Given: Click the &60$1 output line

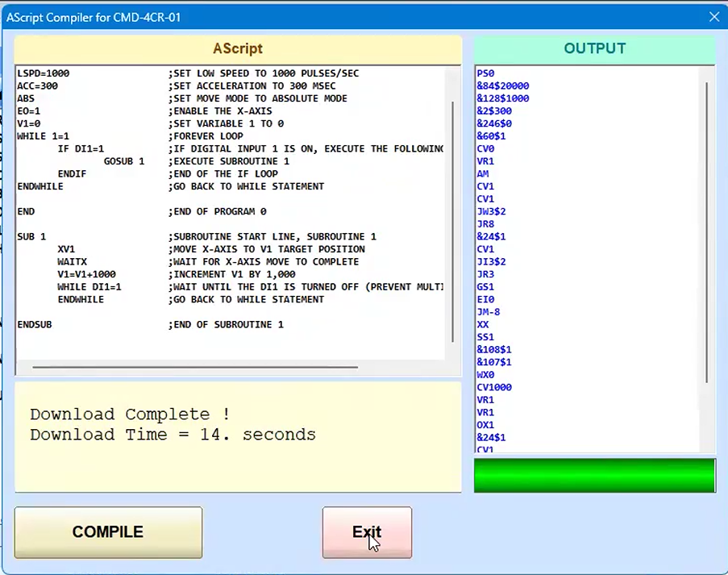Looking at the screenshot, I should click(491, 136).
